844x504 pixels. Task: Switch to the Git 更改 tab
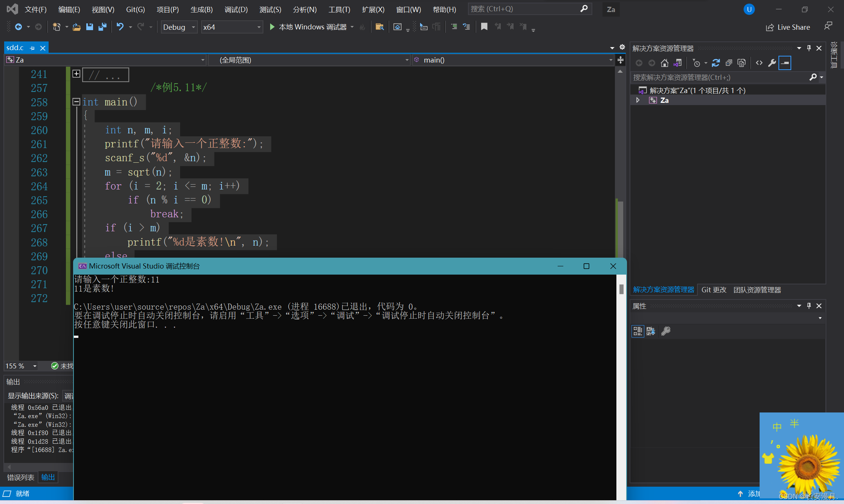pyautogui.click(x=714, y=290)
